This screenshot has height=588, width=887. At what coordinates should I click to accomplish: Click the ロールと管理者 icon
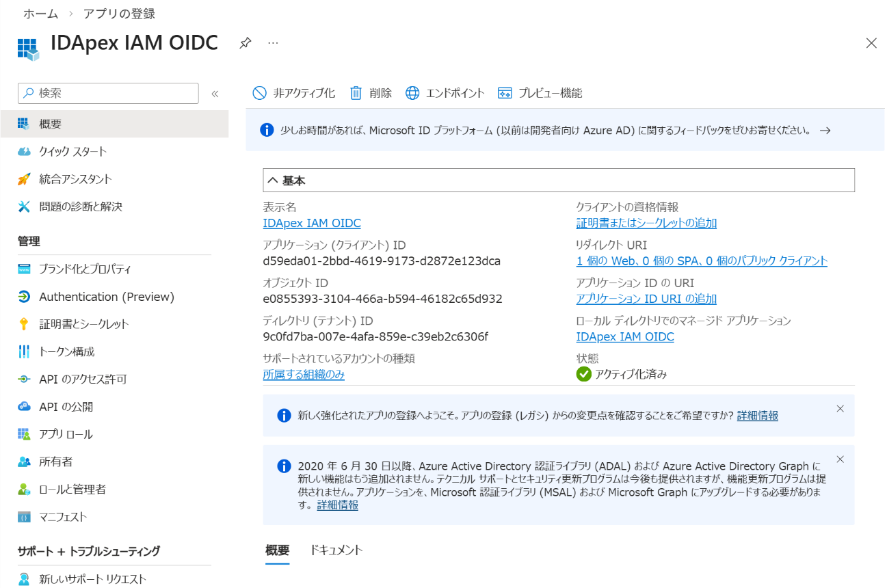pyautogui.click(x=24, y=490)
